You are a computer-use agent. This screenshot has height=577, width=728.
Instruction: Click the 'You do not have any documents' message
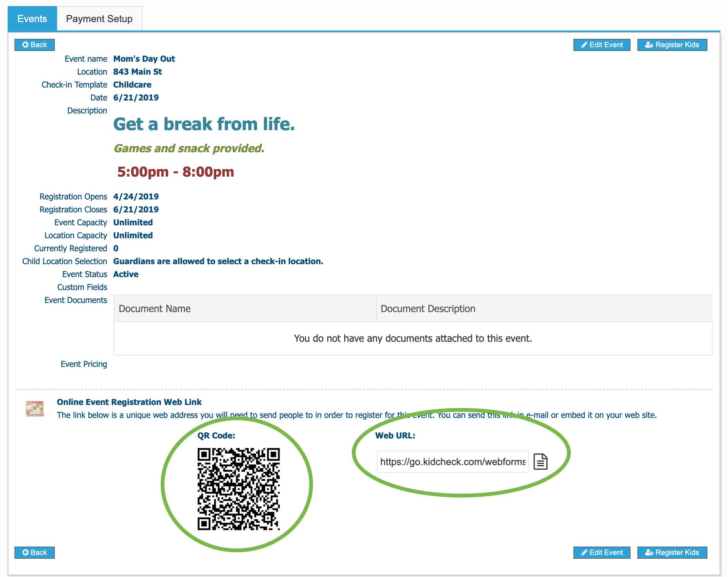(x=413, y=338)
